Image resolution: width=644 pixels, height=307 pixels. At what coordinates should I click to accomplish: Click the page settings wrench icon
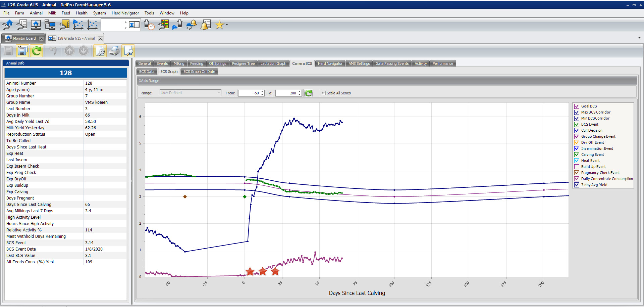tap(100, 51)
